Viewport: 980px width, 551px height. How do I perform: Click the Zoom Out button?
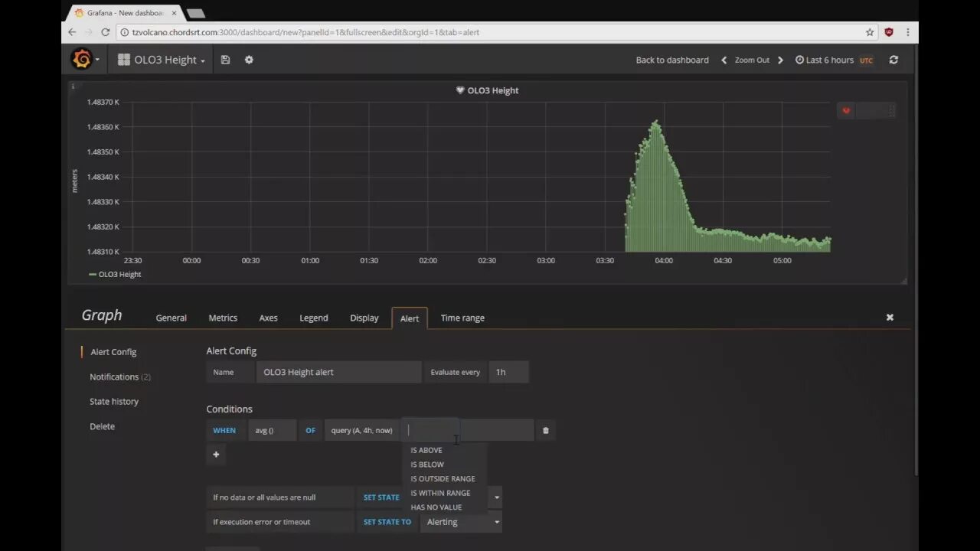coord(752,60)
